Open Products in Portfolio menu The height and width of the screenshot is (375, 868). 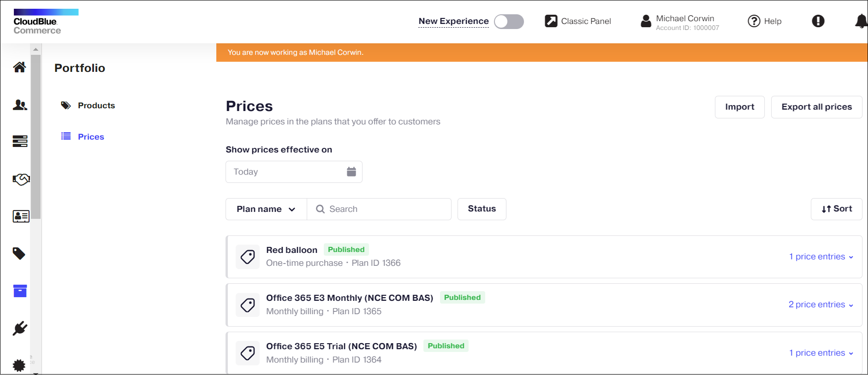click(96, 105)
